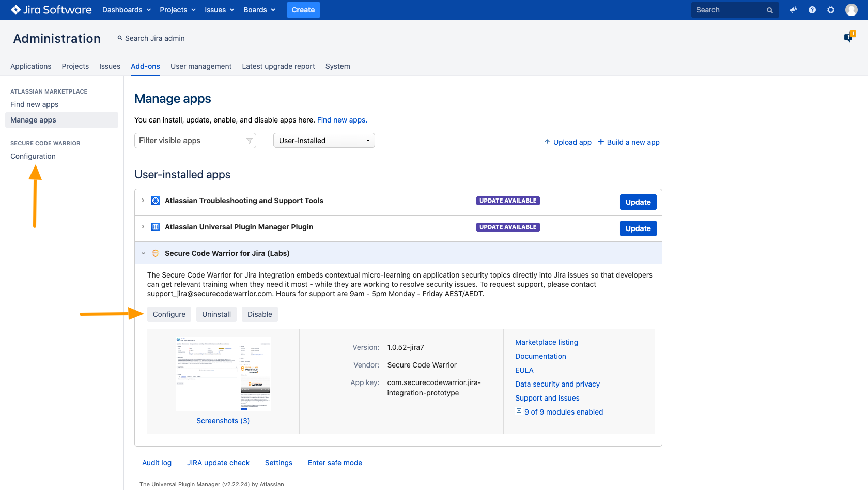The image size is (868, 490).
Task: Expand Atlassian Troubleshooting and Support Tools row
Action: coord(143,201)
